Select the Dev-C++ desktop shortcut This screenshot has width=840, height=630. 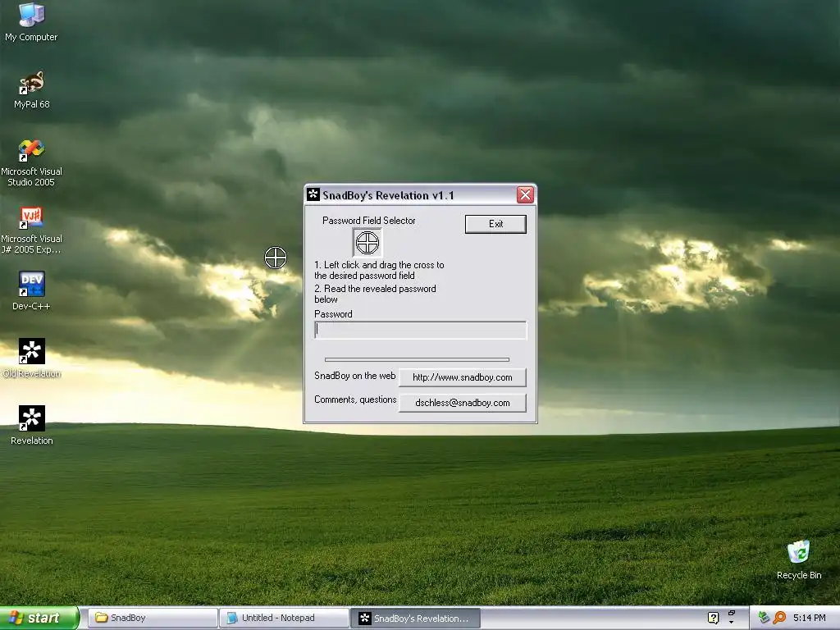[x=31, y=291]
